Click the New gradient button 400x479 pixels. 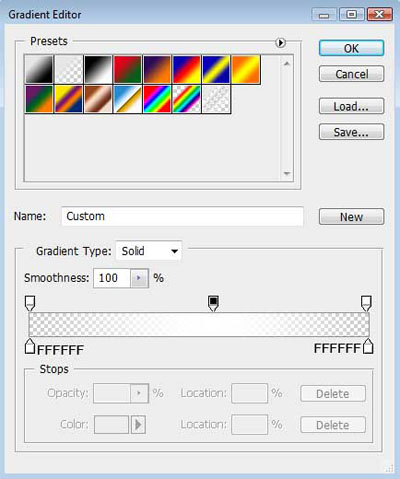pyautogui.click(x=351, y=217)
